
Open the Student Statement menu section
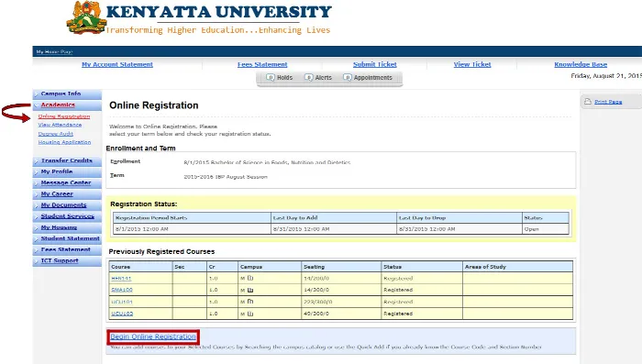(70, 238)
